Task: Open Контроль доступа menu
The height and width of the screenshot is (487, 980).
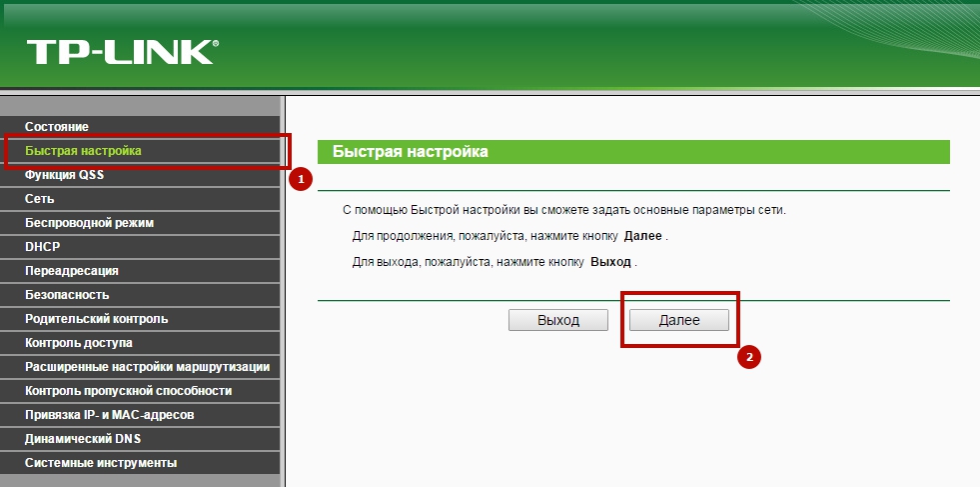Action: point(78,343)
